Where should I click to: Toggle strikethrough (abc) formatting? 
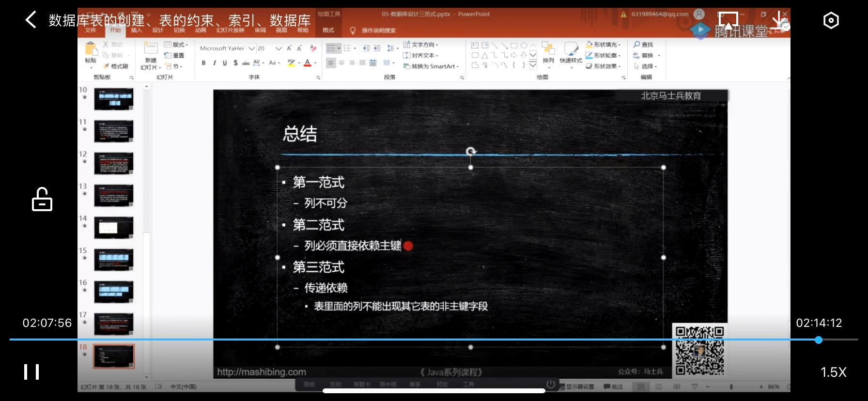tap(246, 63)
